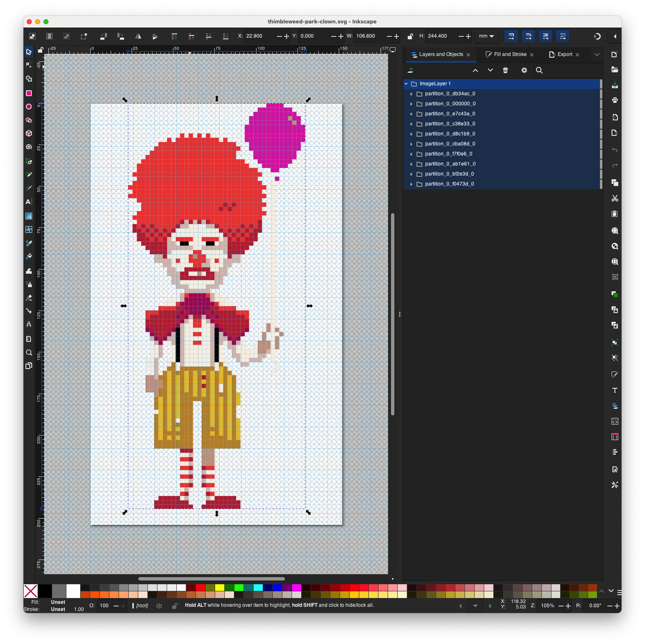Toggle scale rounded corners option
645x644 pixels.
point(528,36)
